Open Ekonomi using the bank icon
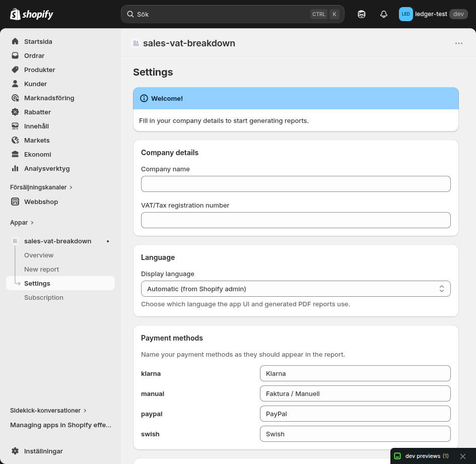Screen dimensions: 476x464 (14, 154)
